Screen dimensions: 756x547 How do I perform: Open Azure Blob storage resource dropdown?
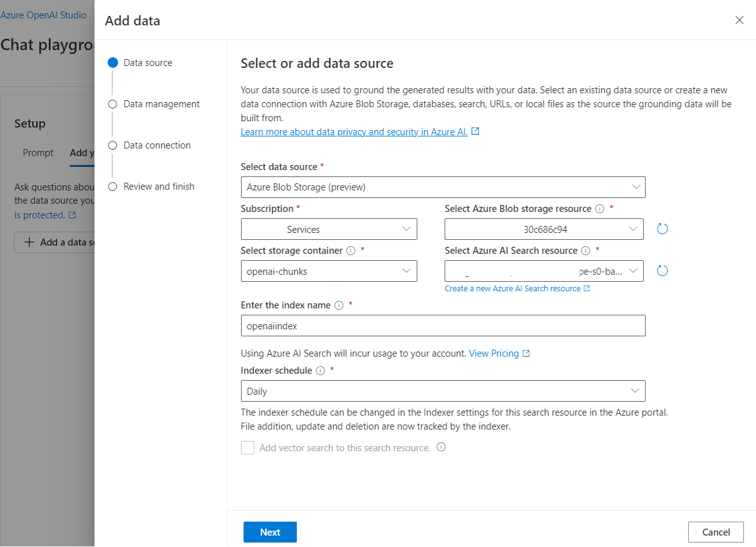tap(544, 229)
